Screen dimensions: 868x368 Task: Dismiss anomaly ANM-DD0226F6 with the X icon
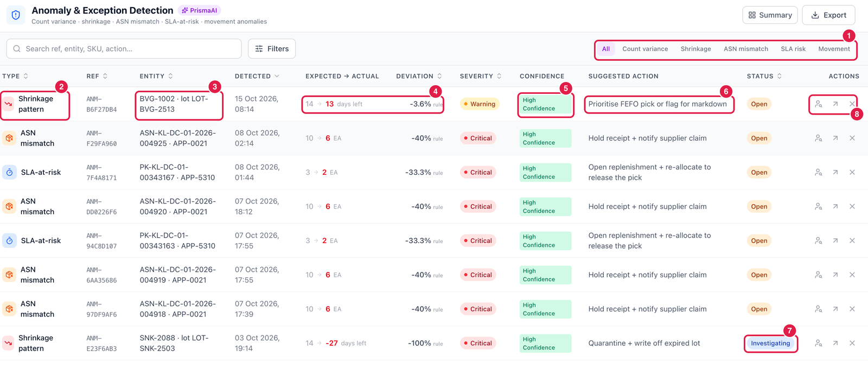point(852,207)
